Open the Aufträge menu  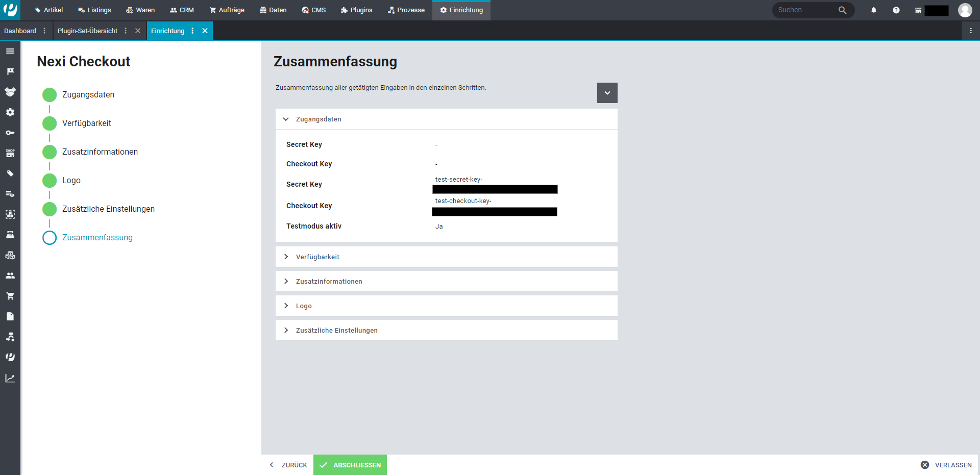(x=227, y=10)
